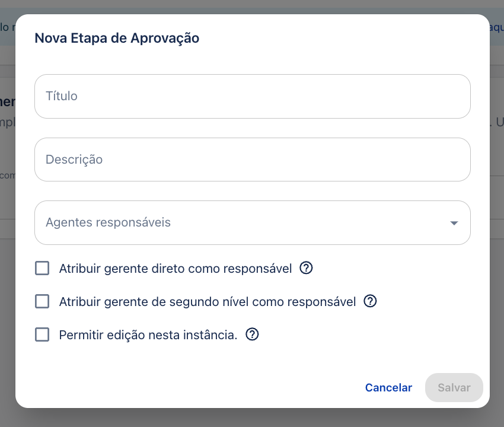The height and width of the screenshot is (427, 504).
Task: Click the Cancelar link
Action: click(388, 387)
